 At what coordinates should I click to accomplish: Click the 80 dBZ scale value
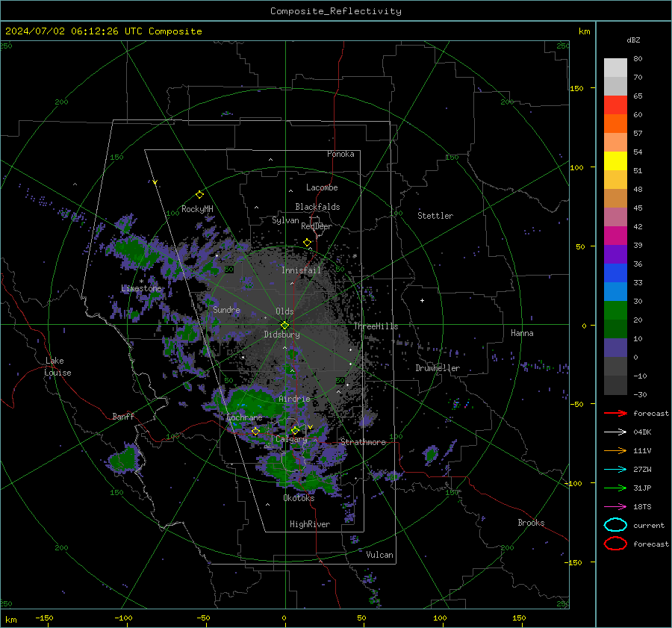(638, 58)
